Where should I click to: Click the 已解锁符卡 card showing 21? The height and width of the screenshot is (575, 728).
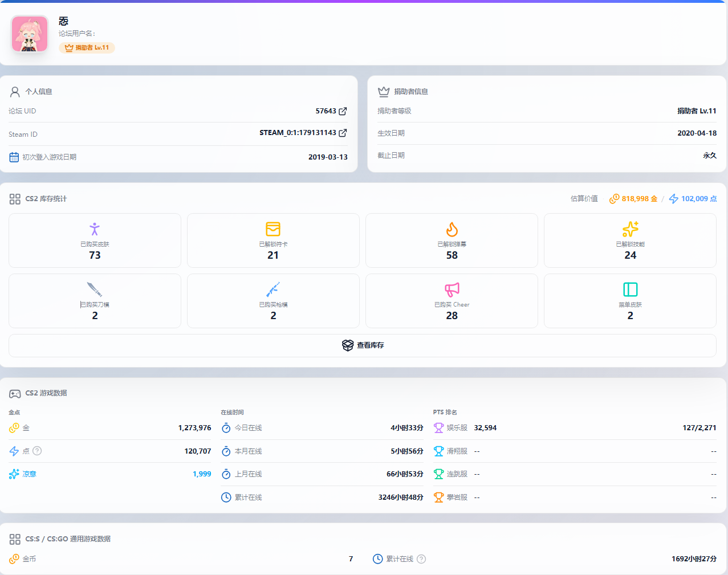click(273, 240)
